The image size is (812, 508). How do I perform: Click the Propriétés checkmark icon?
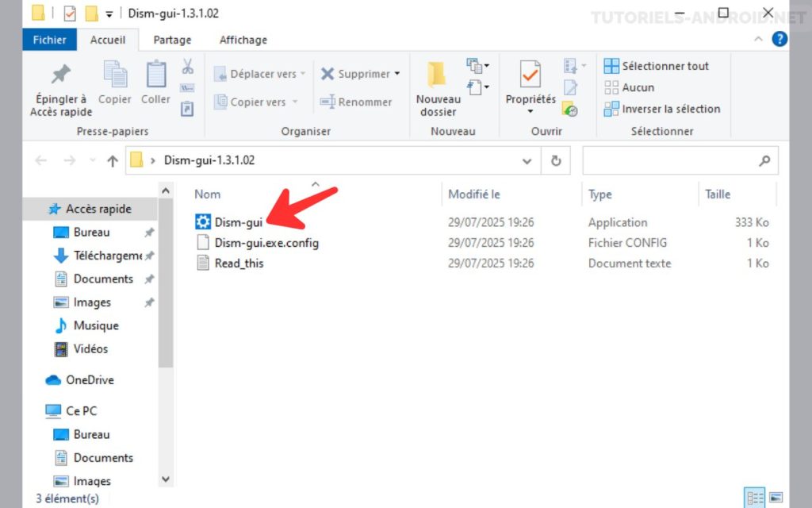click(x=530, y=74)
